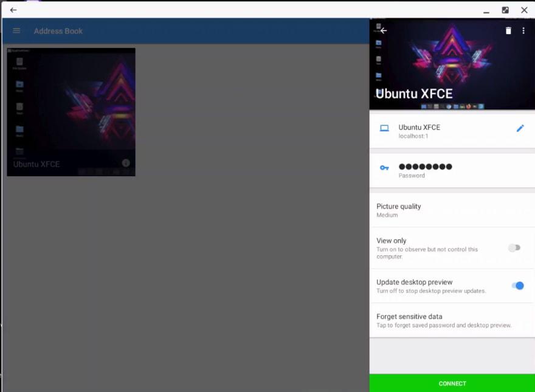Viewport: 535px width, 392px height.
Task: Click the Address Book title in the toolbar
Action: [x=58, y=30]
